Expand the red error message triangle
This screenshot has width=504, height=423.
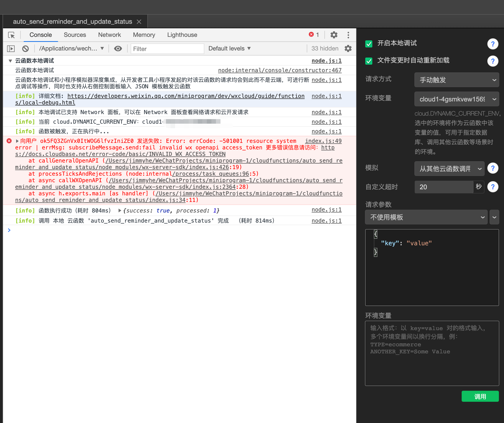17,141
